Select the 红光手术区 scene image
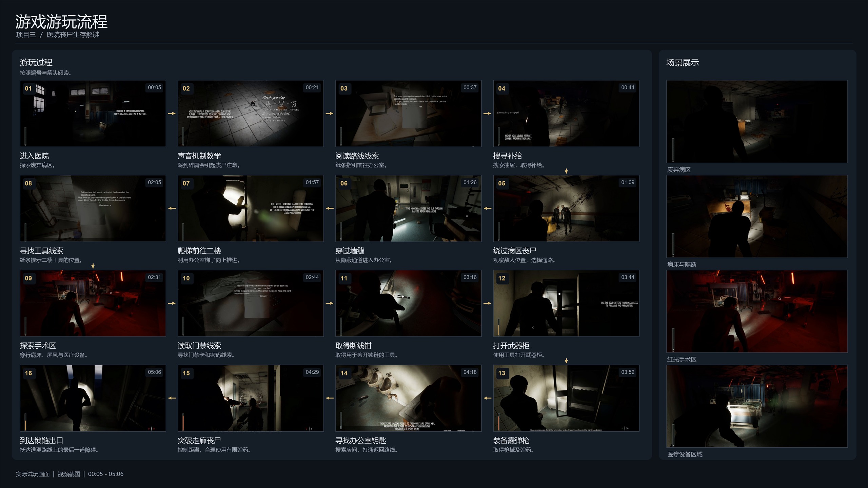 (x=757, y=311)
